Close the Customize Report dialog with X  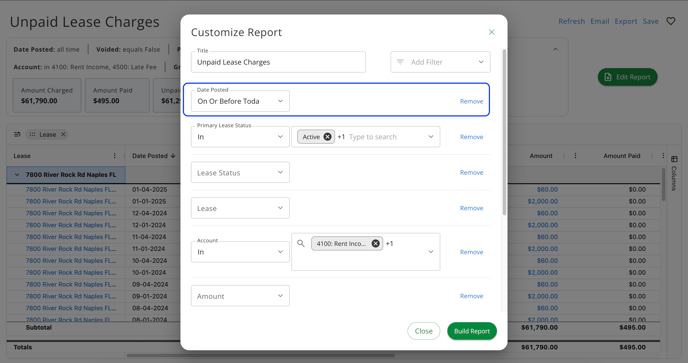pyautogui.click(x=491, y=32)
